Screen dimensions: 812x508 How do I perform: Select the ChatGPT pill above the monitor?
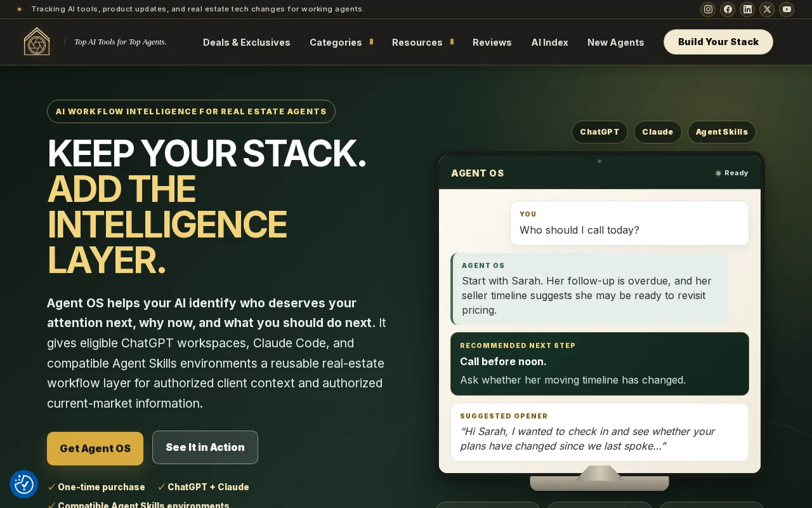point(599,132)
